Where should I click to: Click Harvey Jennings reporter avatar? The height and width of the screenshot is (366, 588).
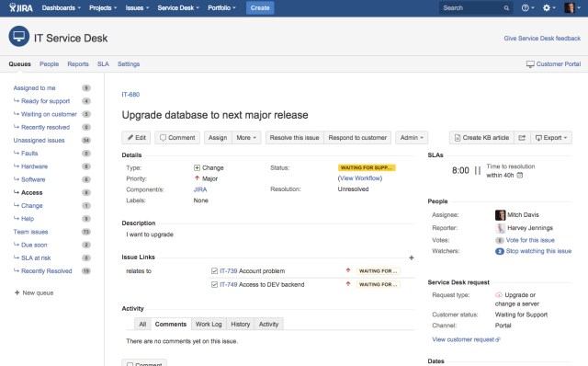pos(500,228)
